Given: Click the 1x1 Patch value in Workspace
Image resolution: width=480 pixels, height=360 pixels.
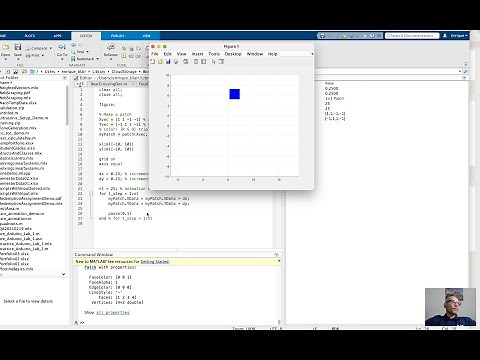Looking at the screenshot, I should coord(334,99).
